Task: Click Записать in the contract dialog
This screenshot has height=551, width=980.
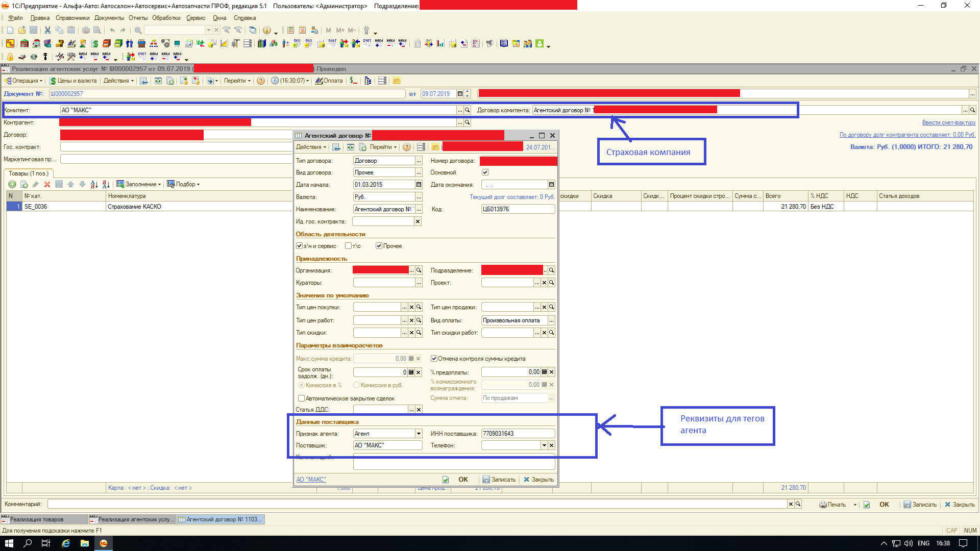Action: 499,480
